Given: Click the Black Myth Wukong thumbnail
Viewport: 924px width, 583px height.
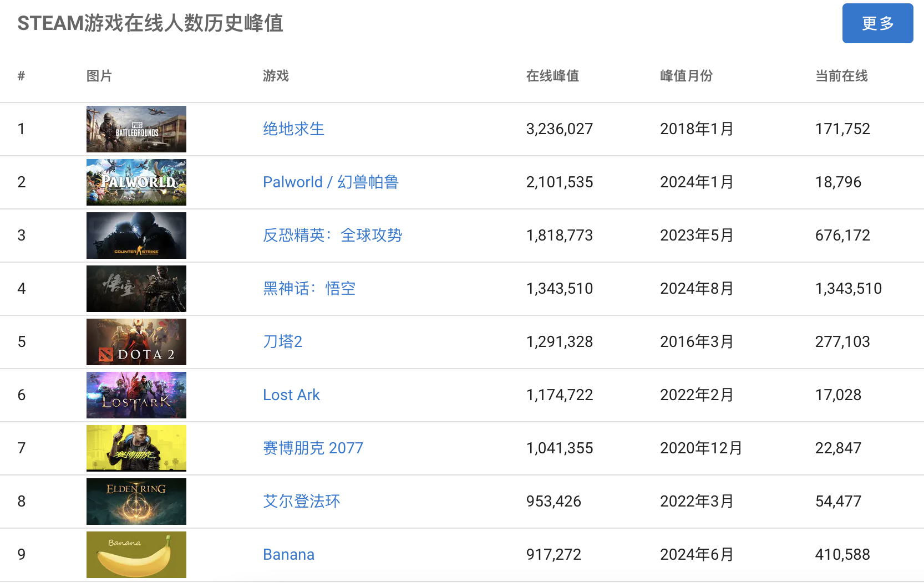Looking at the screenshot, I should 136,289.
